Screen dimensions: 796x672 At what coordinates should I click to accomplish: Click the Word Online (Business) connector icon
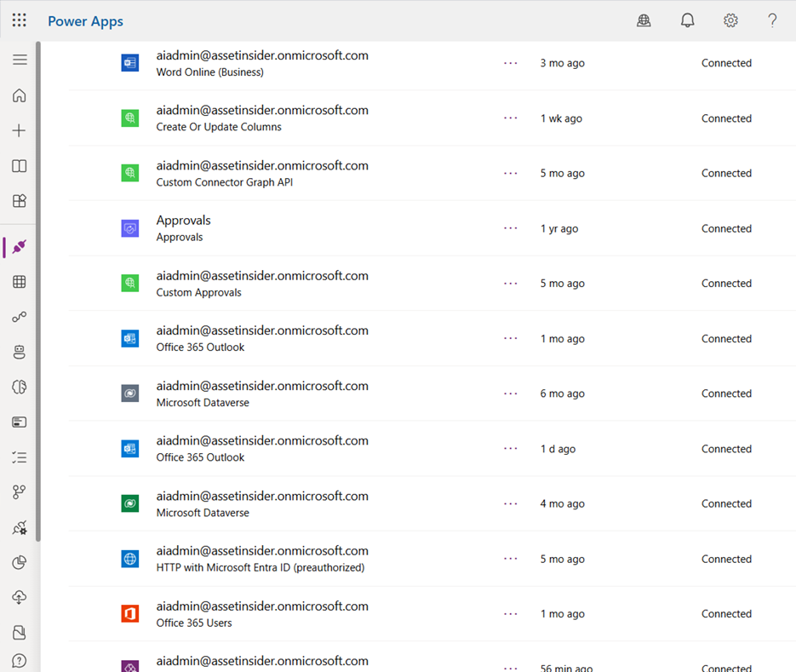coord(130,63)
